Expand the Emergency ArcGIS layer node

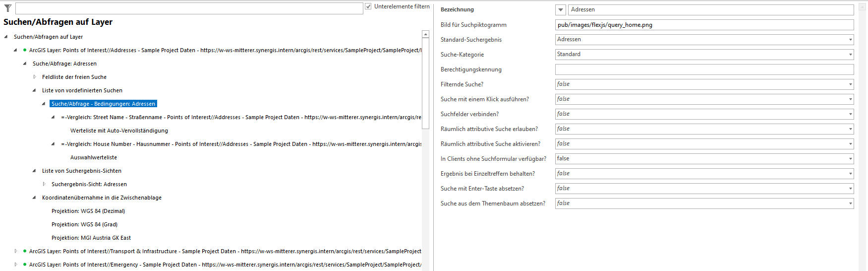point(16,265)
